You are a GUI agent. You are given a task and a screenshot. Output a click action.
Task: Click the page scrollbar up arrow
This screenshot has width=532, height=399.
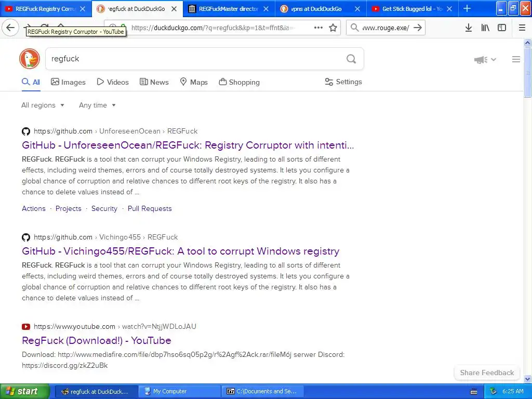tap(528, 43)
